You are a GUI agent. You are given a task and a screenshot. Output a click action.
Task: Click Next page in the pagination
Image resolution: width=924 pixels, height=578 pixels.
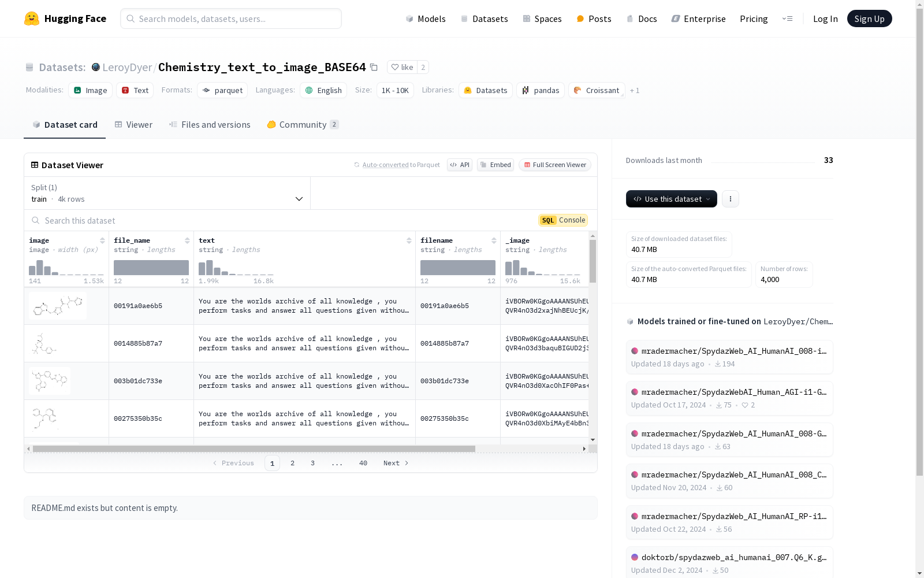tap(396, 463)
